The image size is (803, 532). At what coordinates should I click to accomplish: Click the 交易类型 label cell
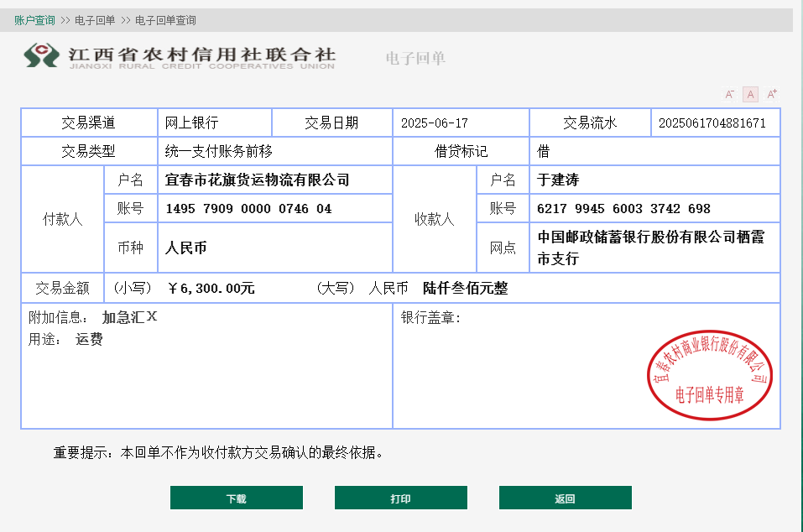(89, 152)
